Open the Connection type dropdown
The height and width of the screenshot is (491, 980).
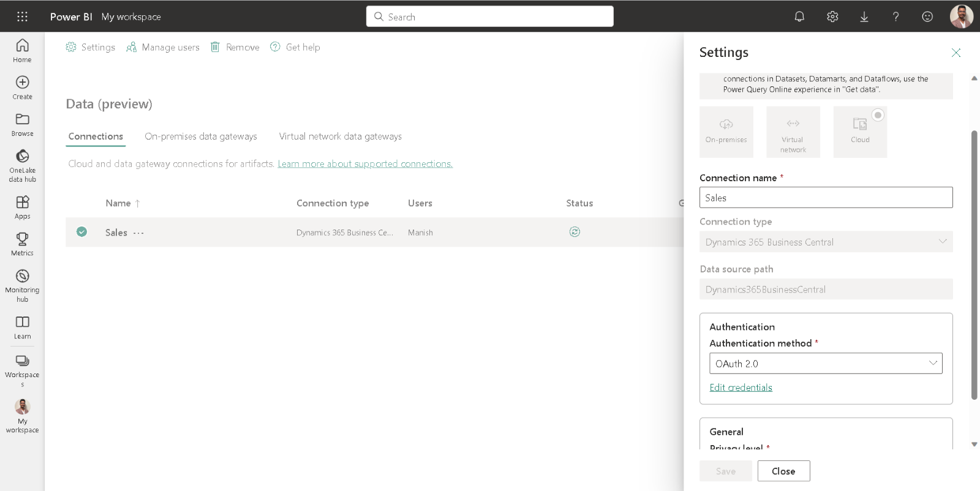[825, 242]
